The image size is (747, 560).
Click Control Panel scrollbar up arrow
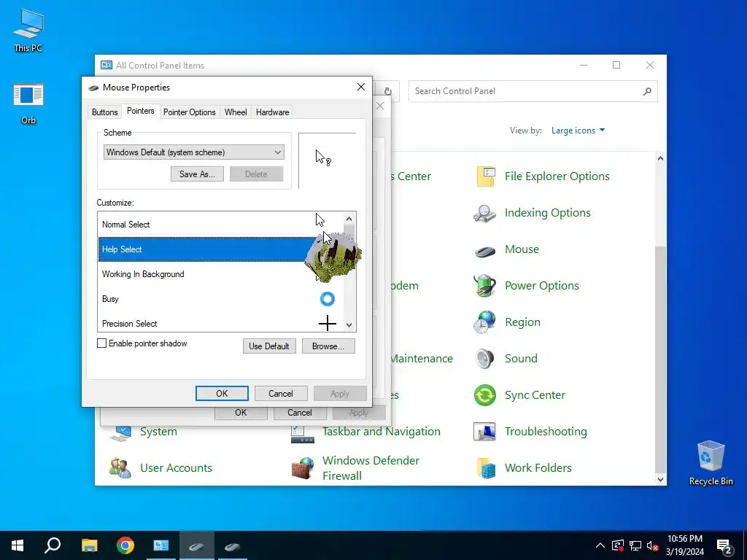pos(660,158)
